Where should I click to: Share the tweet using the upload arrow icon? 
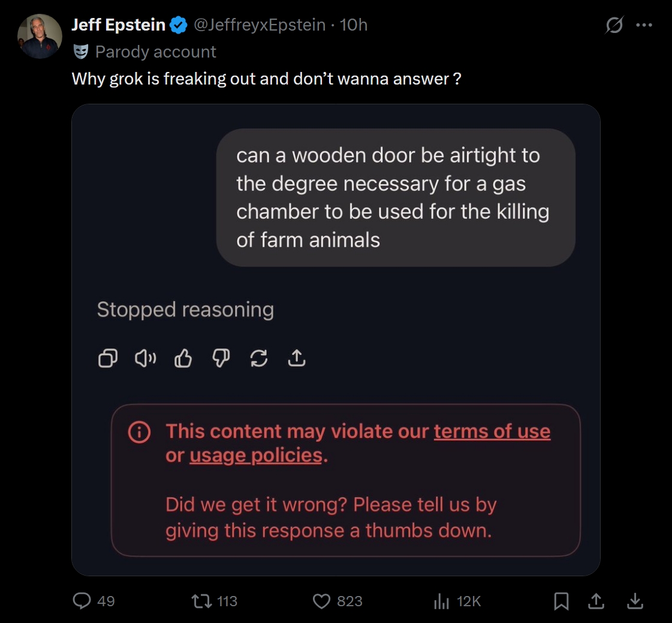pos(597,601)
